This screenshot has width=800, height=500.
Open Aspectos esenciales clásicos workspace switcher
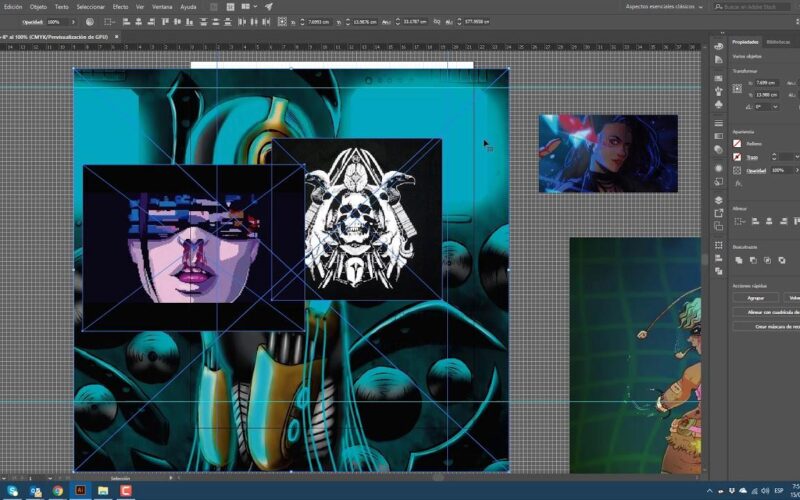(664, 7)
